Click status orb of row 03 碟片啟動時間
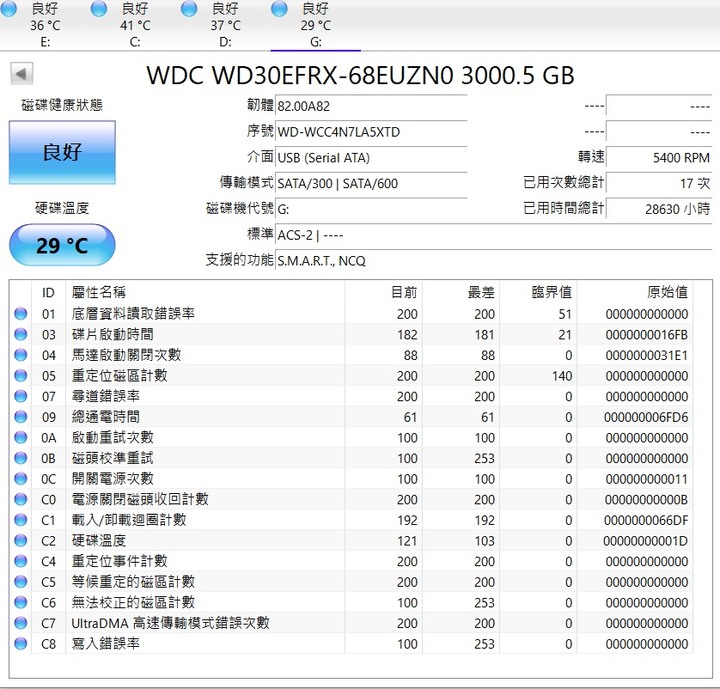 click(21, 334)
